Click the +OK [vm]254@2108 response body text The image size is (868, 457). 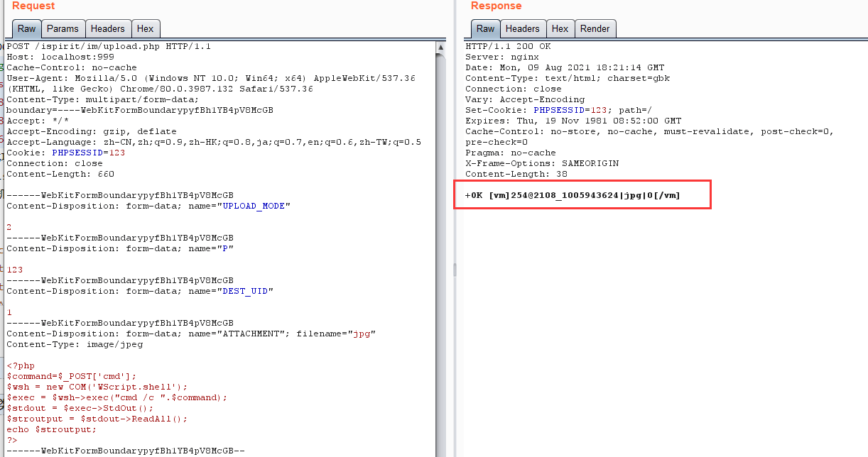(573, 195)
